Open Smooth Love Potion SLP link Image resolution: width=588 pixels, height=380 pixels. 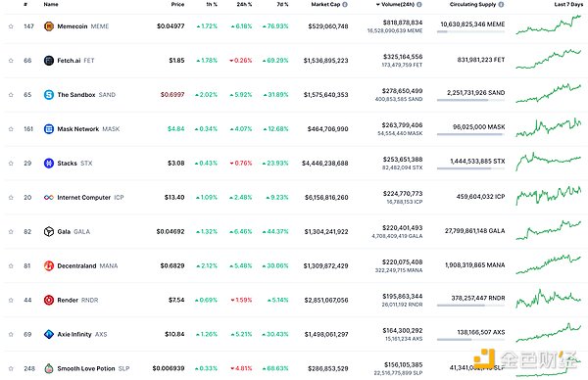pyautogui.click(x=93, y=369)
